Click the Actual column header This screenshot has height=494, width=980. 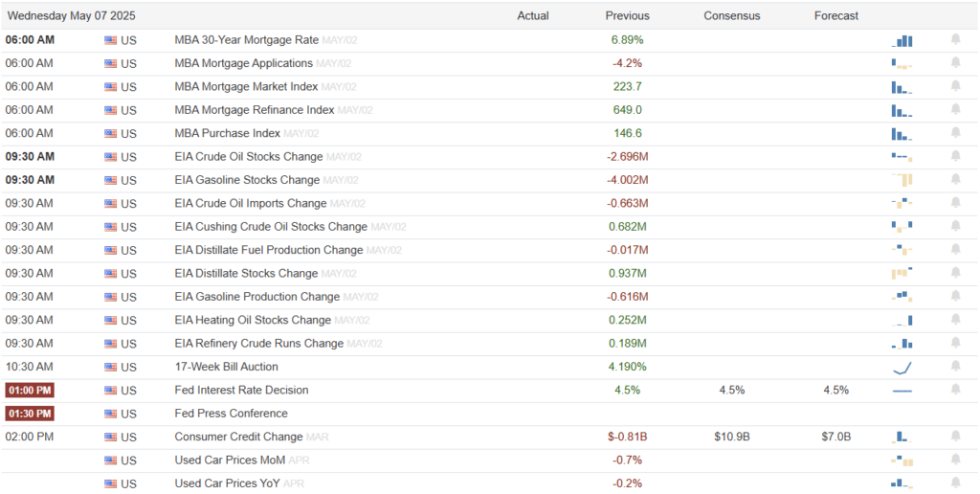click(533, 16)
